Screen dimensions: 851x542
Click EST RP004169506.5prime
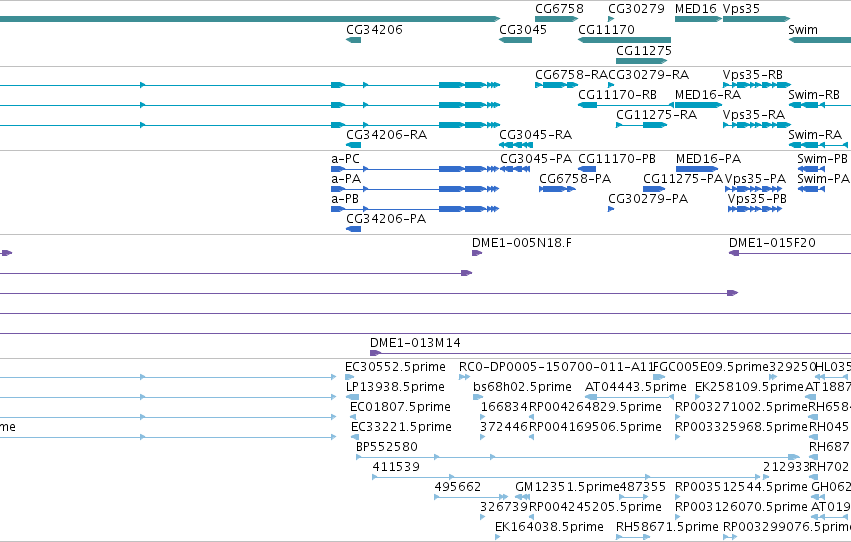(x=531, y=437)
